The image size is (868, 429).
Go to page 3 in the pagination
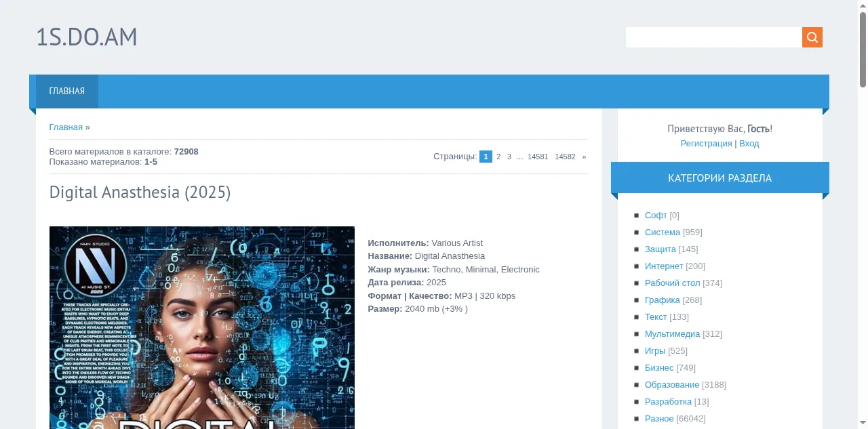509,157
